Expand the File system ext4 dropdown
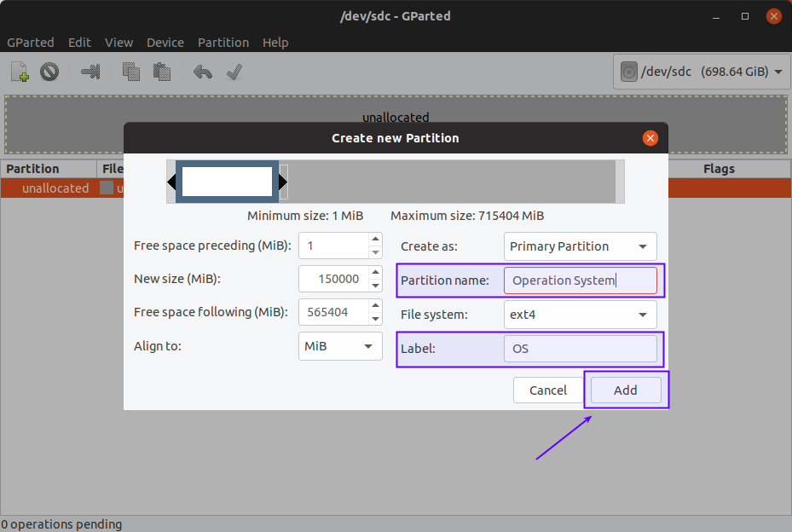The height and width of the screenshot is (532, 792). coord(580,315)
